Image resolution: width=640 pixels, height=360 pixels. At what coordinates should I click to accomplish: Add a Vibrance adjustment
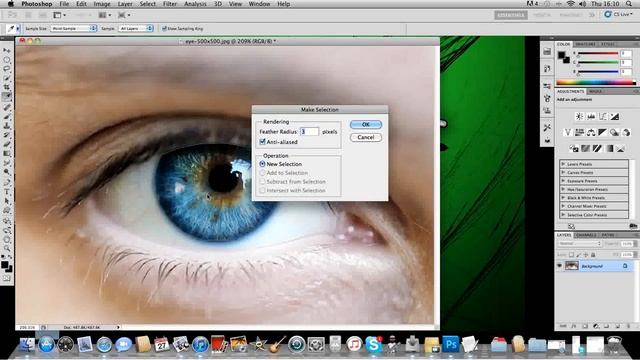(568, 132)
